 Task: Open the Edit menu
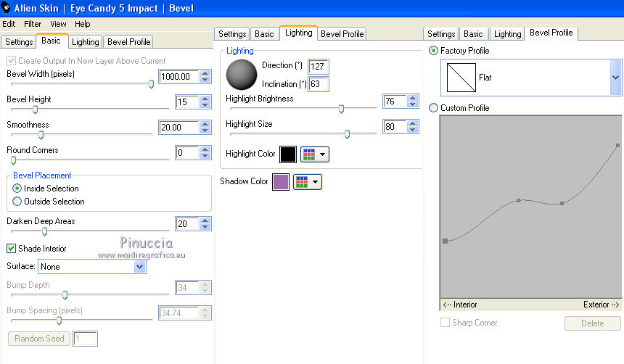tap(9, 24)
